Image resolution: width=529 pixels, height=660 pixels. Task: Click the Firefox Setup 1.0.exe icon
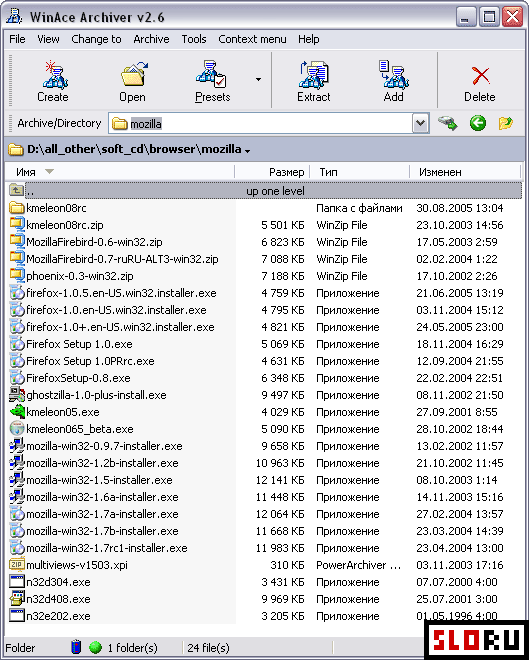coord(17,344)
